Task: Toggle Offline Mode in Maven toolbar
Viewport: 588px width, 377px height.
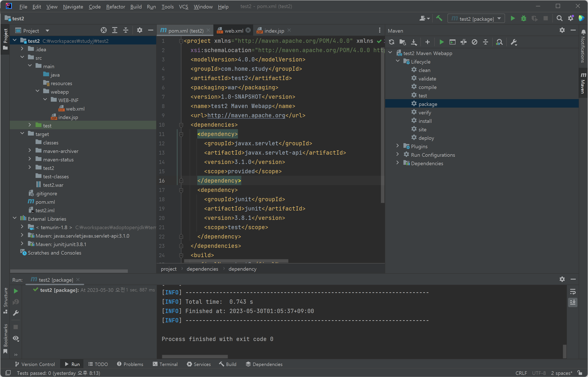Action: point(464,42)
